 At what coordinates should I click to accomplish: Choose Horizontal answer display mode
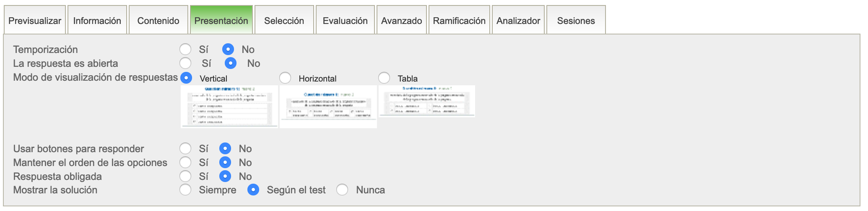tap(285, 78)
